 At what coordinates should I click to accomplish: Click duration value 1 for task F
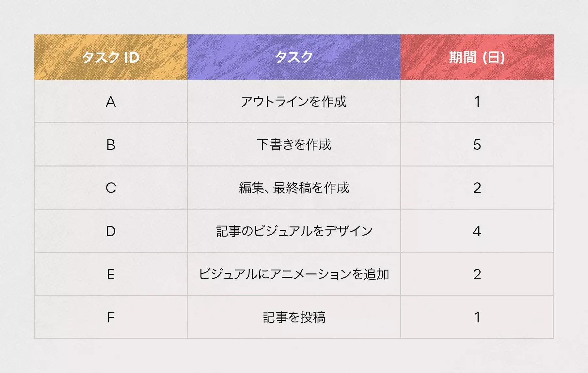pos(477,317)
